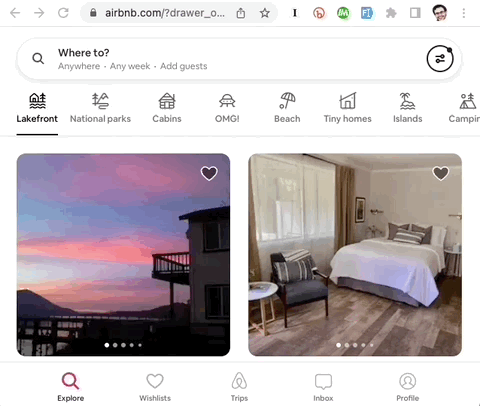Image resolution: width=480 pixels, height=406 pixels.
Task: Open Trips from the bottom navigation
Action: pos(239,387)
